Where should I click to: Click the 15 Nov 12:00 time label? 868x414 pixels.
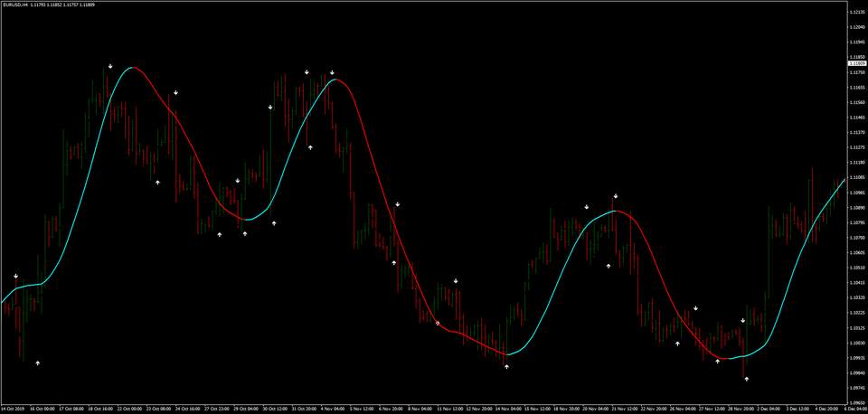[x=537, y=409]
